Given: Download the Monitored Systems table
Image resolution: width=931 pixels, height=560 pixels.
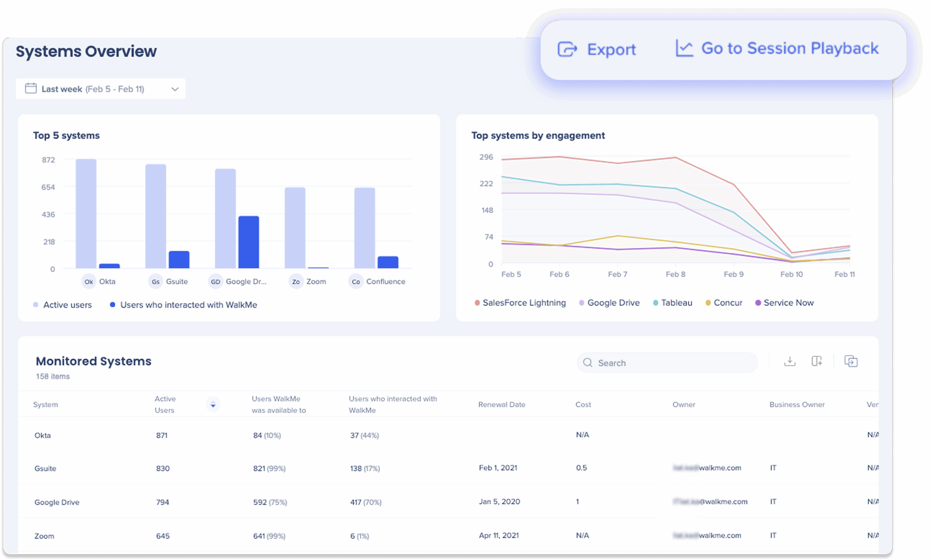Looking at the screenshot, I should click(x=790, y=361).
